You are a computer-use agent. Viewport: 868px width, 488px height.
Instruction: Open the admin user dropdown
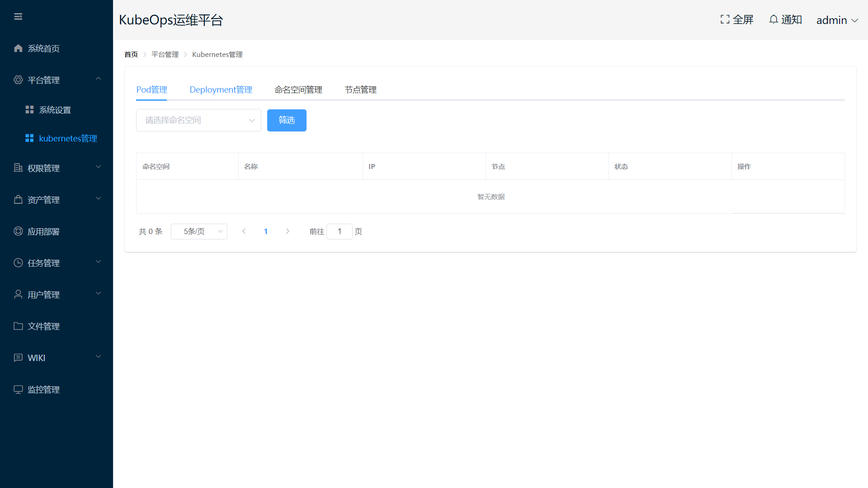(837, 20)
